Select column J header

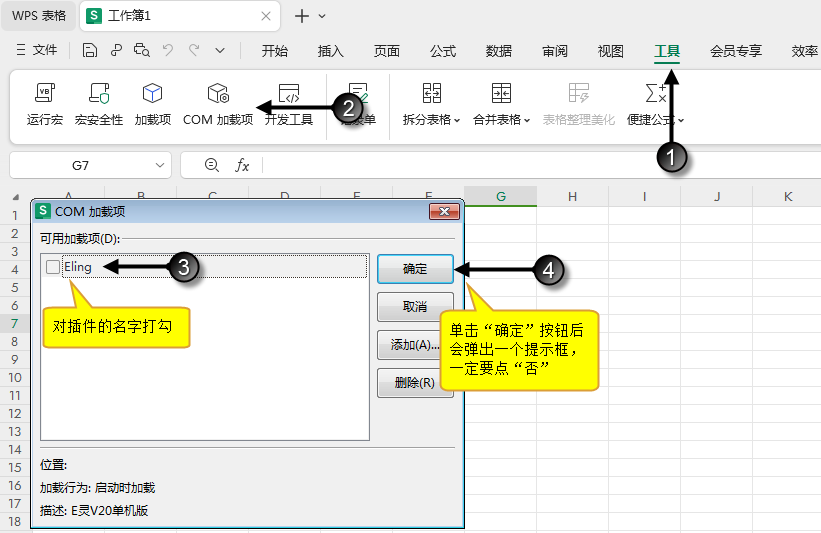716,196
